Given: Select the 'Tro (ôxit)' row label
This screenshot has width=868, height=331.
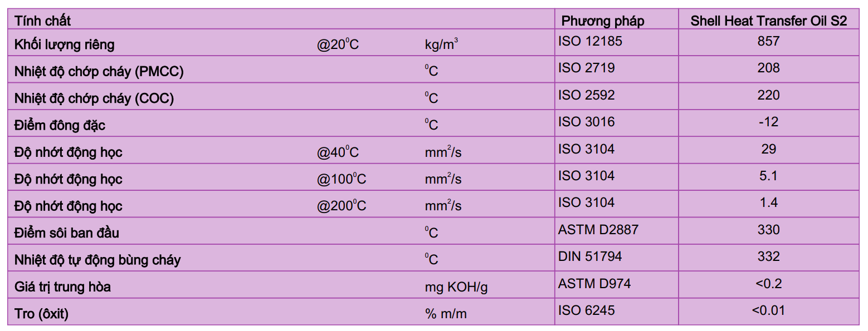Looking at the screenshot, I should coord(41,314).
